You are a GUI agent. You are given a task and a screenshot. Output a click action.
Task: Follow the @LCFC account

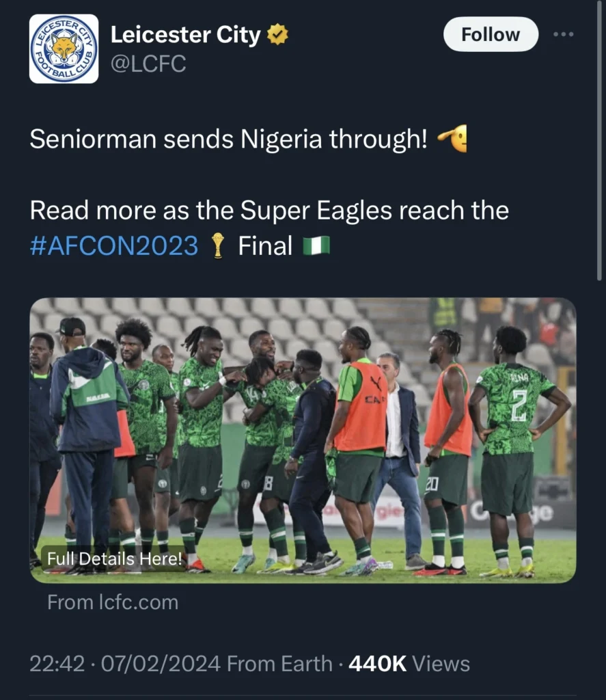coord(490,34)
